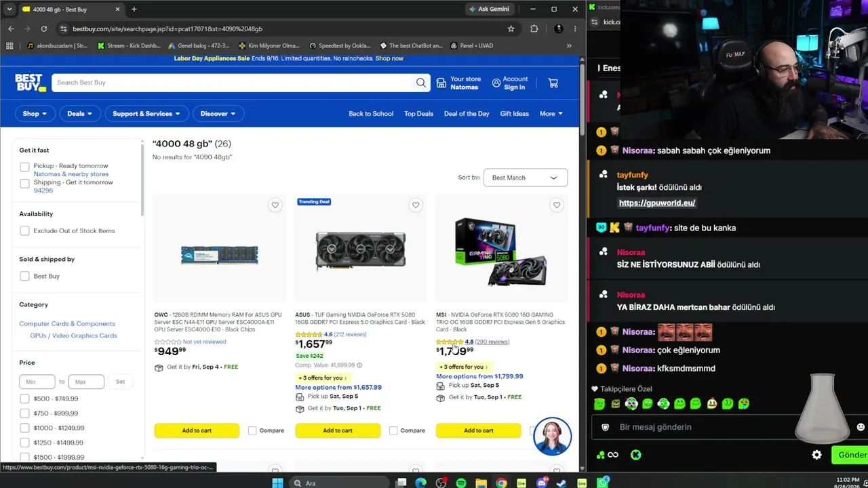Open the Chrome tab search dropdown
868x488 pixels.
tap(9, 9)
